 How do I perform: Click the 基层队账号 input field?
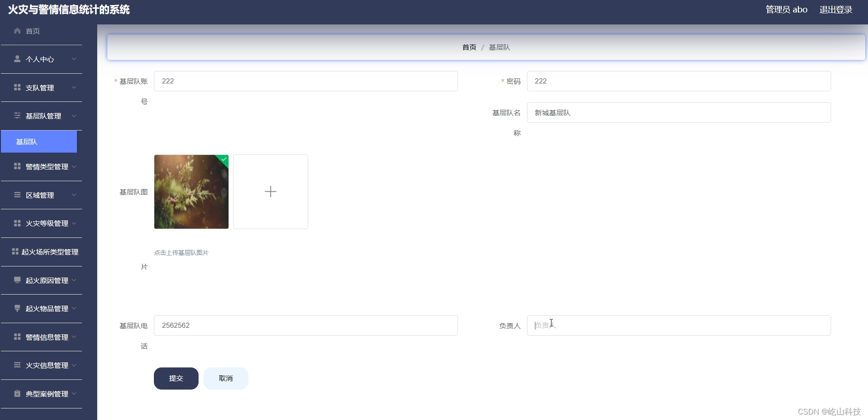click(x=306, y=81)
